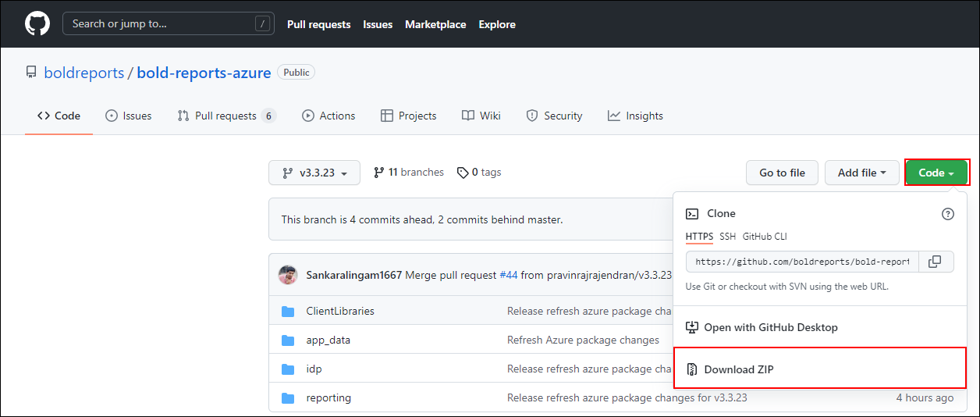Open the clone help question mark icon

coord(948,213)
